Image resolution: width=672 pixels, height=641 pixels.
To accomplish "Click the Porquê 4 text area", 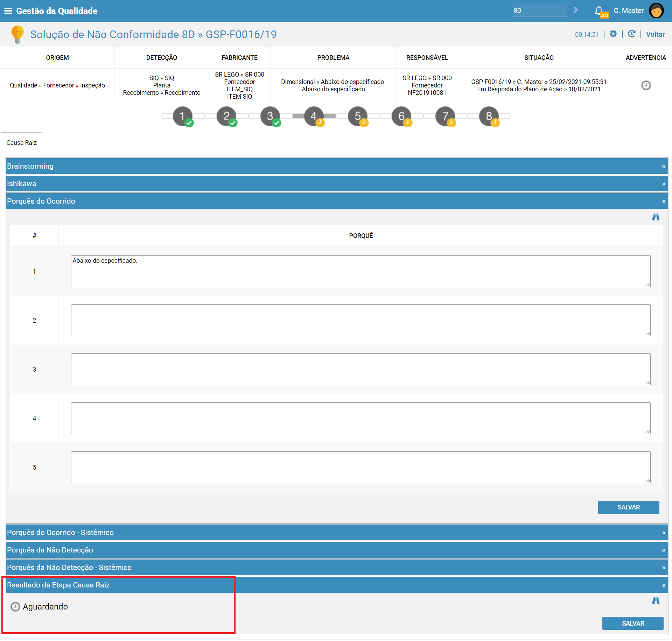I will coord(360,418).
